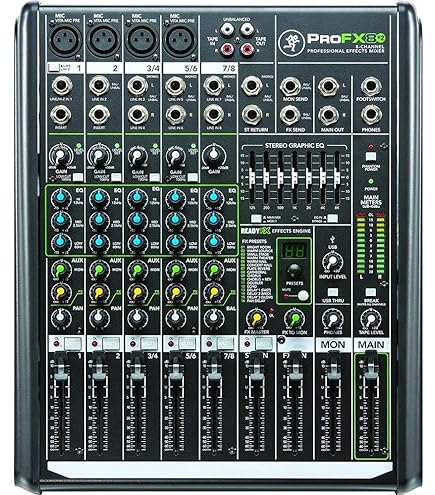This screenshot has height=495, width=435.
Task: Toggle channel 3/4 LOW CUT switch
Action: [154, 177]
